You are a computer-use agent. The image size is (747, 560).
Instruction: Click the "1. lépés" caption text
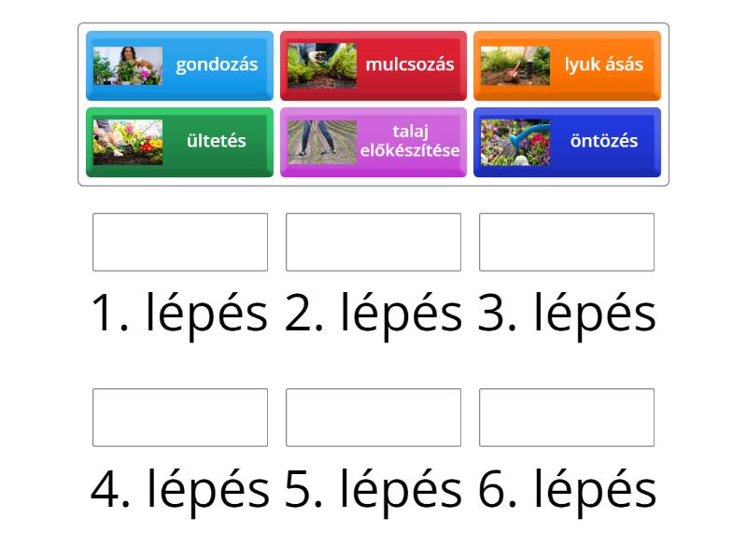tap(180, 314)
